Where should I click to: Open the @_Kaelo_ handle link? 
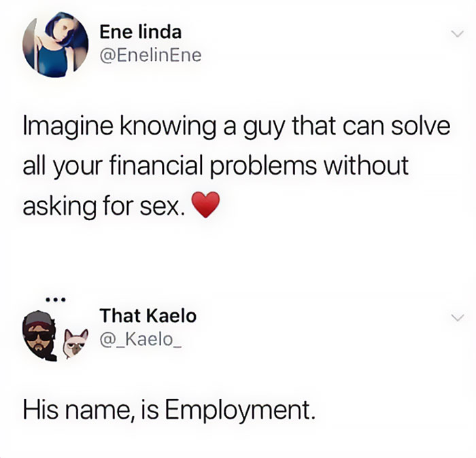click(141, 339)
